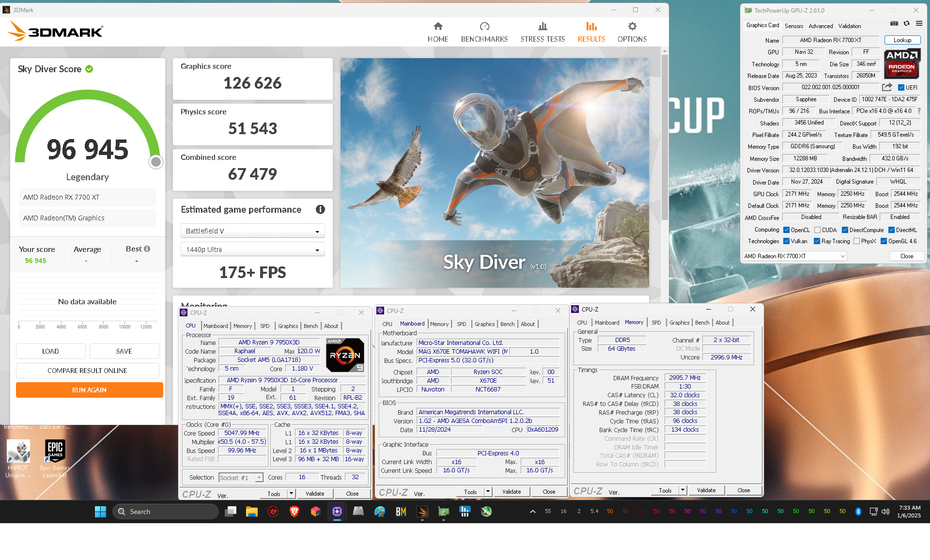Open GPU selection dropdown in GPU-Z

(794, 256)
